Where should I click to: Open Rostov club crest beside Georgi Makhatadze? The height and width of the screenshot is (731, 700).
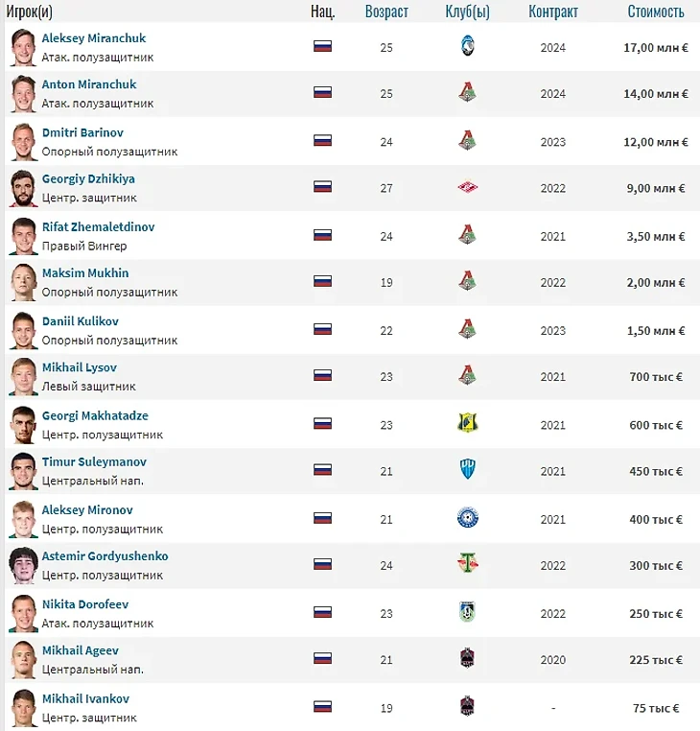(x=467, y=423)
